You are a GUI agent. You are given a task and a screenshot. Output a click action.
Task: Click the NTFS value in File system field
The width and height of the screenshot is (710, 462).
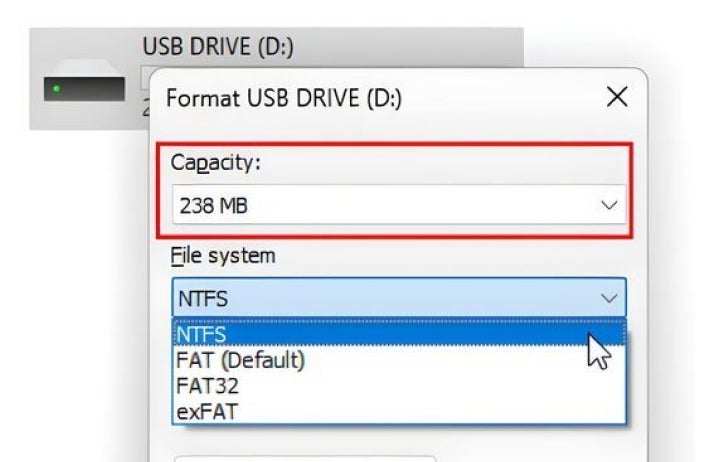pyautogui.click(x=202, y=298)
